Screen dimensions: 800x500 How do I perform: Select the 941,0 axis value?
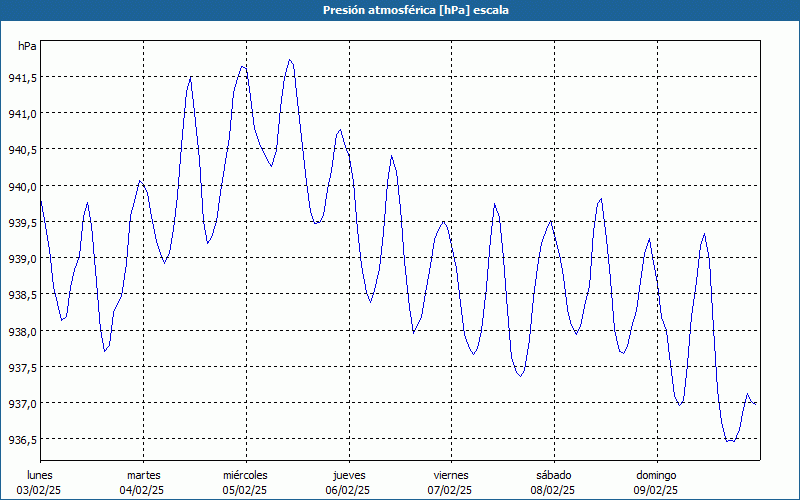click(22, 113)
